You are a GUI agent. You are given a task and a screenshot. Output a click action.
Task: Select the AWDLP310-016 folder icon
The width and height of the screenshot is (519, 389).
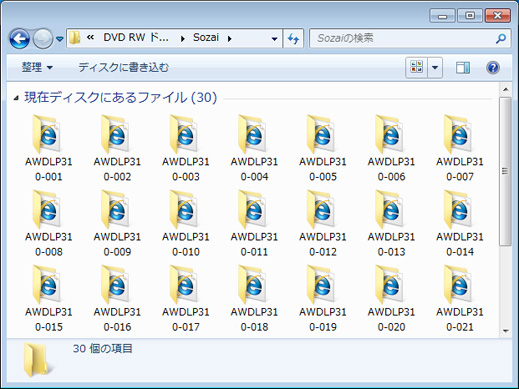coord(115,285)
